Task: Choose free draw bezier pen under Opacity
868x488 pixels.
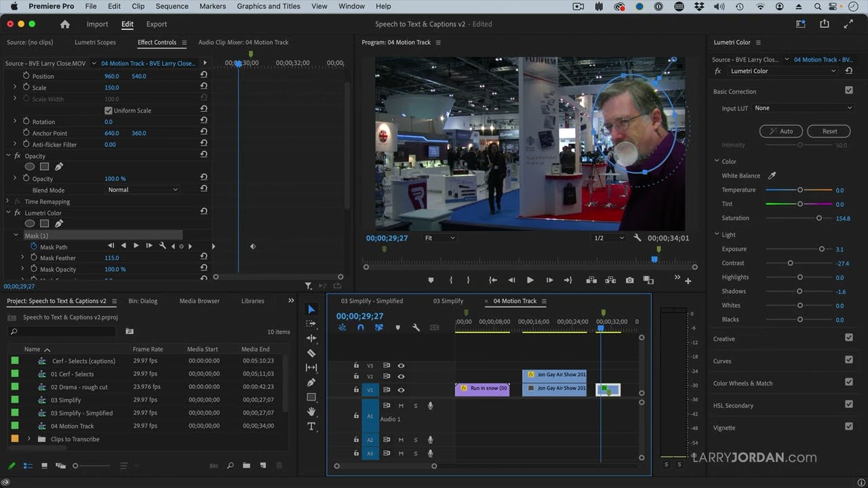Action: [x=59, y=167]
